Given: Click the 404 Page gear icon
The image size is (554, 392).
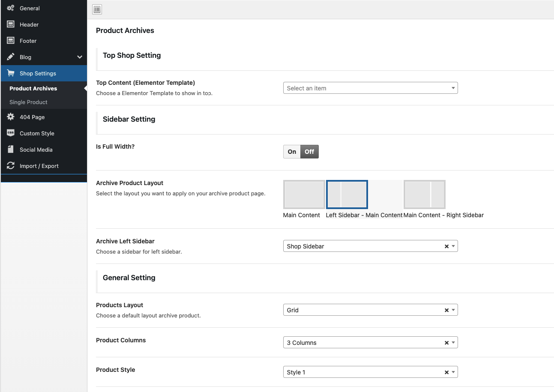Looking at the screenshot, I should (x=11, y=117).
